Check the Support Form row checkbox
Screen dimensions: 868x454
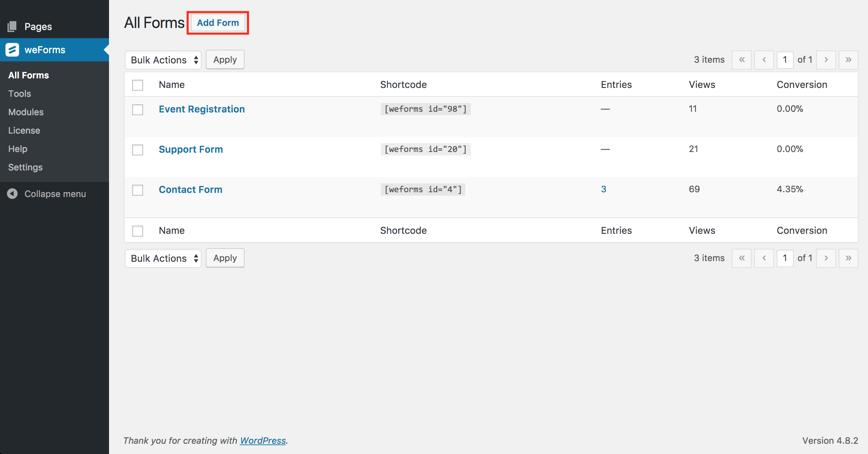pyautogui.click(x=138, y=150)
